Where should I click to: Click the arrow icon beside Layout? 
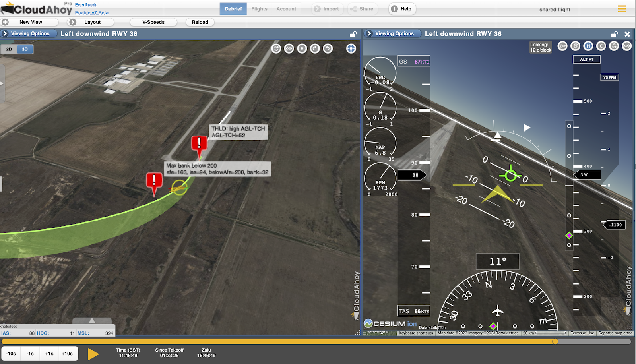pos(73,22)
